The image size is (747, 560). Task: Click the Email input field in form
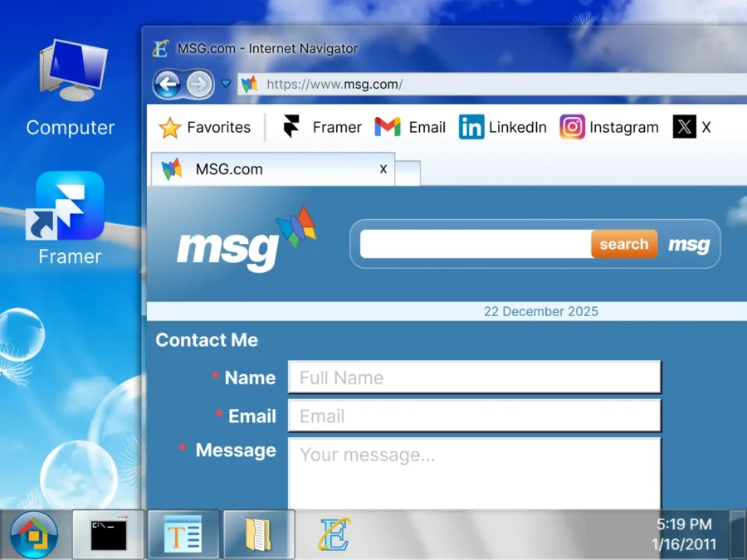coord(475,416)
